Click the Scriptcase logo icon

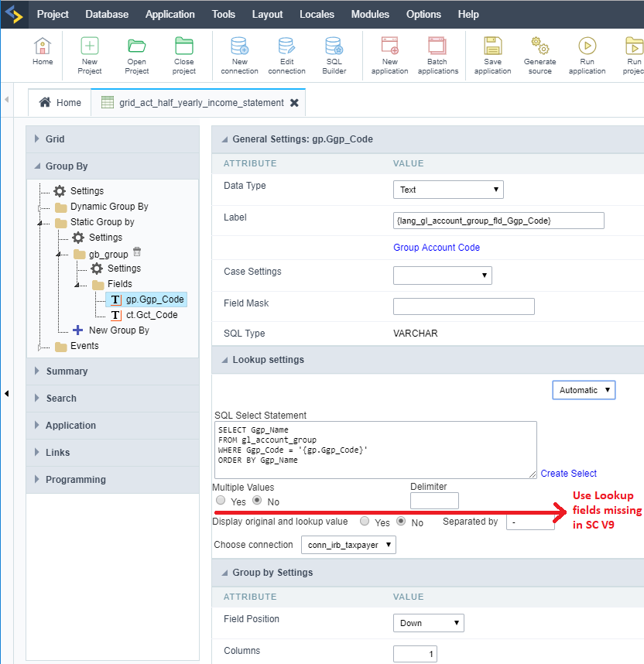pyautogui.click(x=14, y=15)
